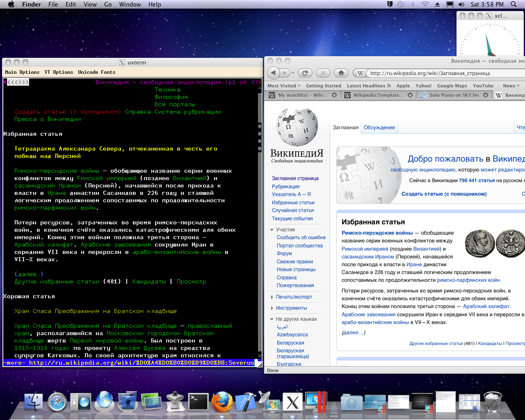This screenshot has width=525, height=420.
Task: Open Terminal from the Dock
Action: pos(198,402)
